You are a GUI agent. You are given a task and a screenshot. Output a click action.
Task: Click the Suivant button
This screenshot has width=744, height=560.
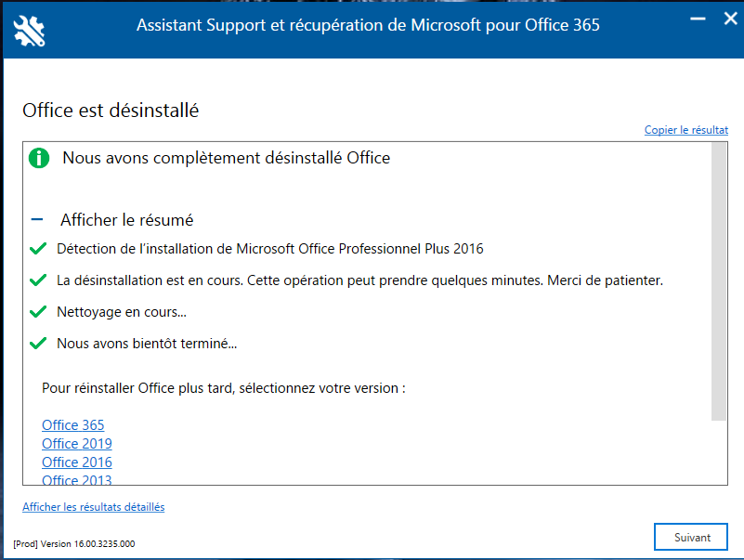click(x=691, y=537)
